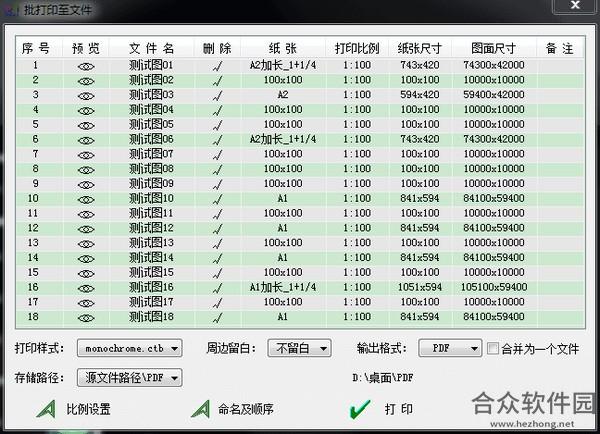Delete row 测试图13 with its delete mark
The image size is (600, 434).
[x=217, y=244]
